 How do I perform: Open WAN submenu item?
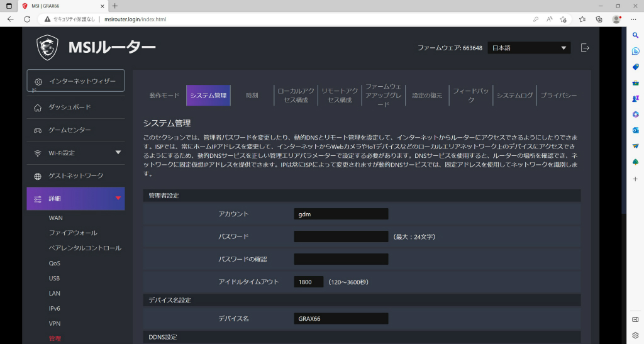click(56, 218)
